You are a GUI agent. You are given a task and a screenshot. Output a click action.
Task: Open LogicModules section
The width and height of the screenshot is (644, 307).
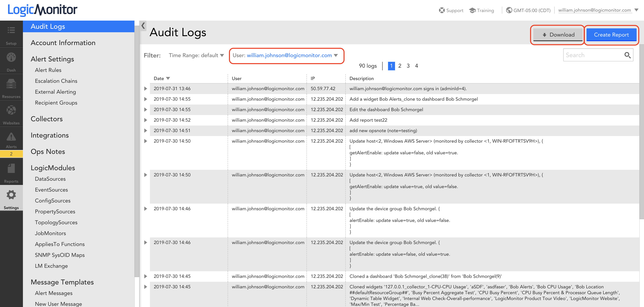coord(53,168)
